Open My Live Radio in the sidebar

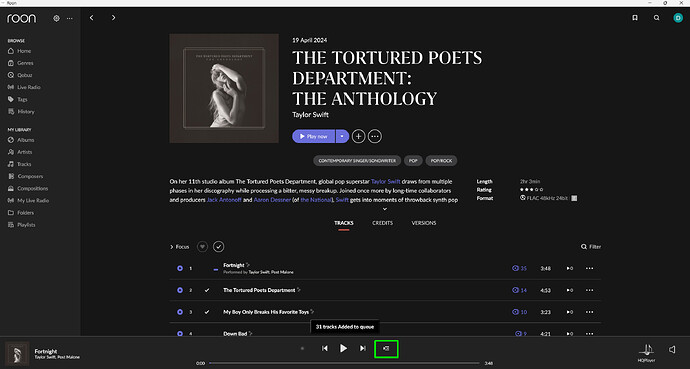tap(28, 201)
